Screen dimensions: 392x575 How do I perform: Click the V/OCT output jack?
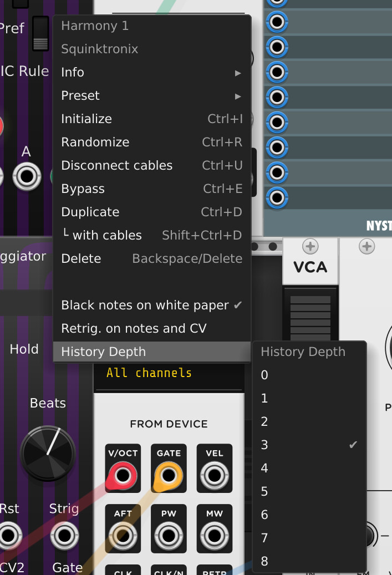point(123,476)
